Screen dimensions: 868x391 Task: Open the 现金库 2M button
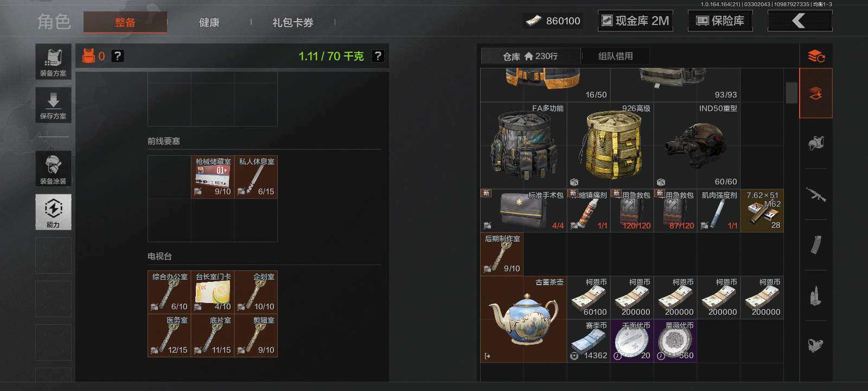pyautogui.click(x=635, y=21)
